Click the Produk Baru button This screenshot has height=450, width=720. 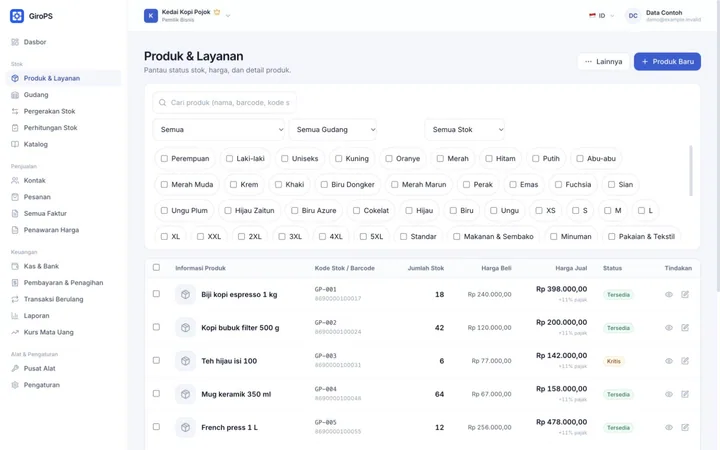pyautogui.click(x=667, y=62)
